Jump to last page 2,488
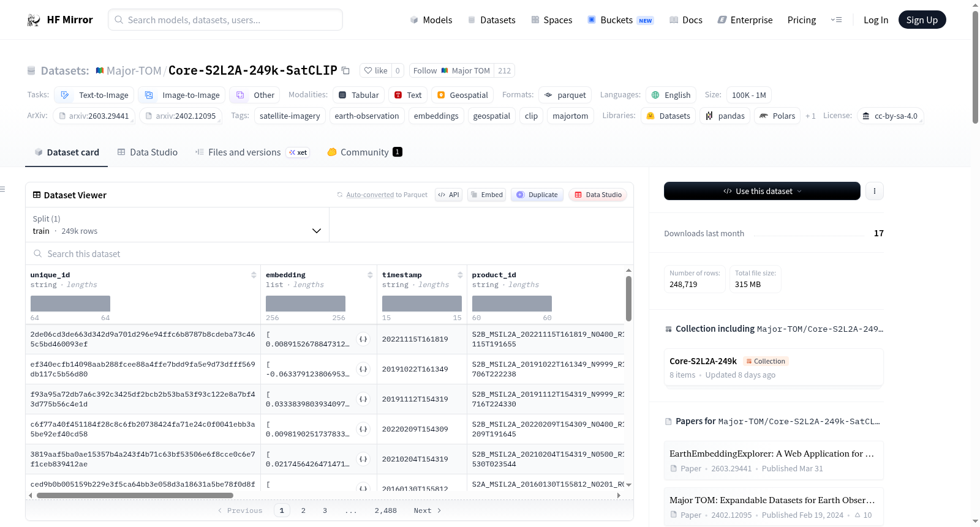 coord(386,510)
